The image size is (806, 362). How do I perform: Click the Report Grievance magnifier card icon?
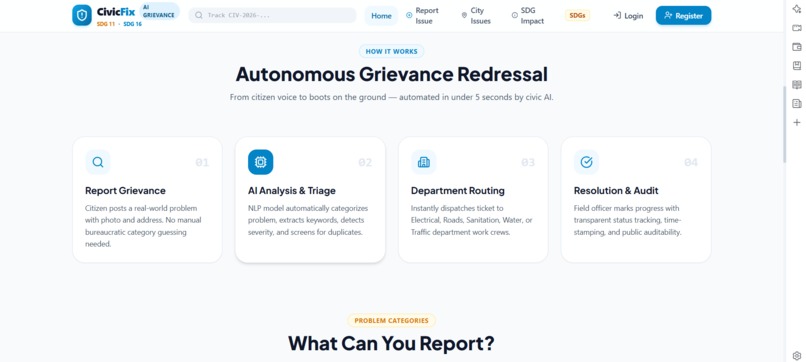(98, 162)
